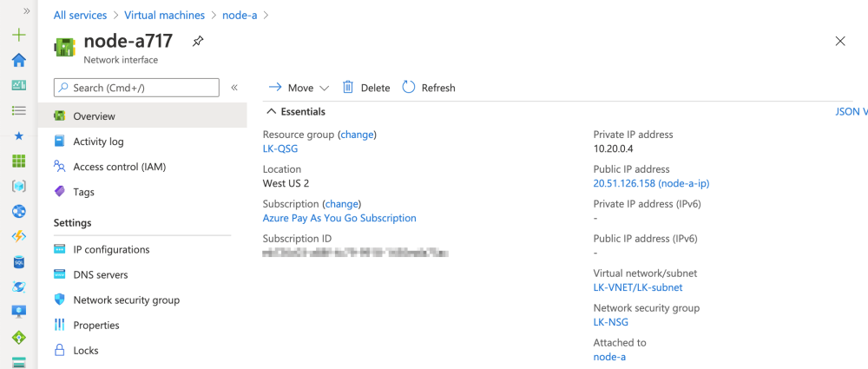Collapse the resource menu with double chevron
The image size is (868, 369).
234,88
